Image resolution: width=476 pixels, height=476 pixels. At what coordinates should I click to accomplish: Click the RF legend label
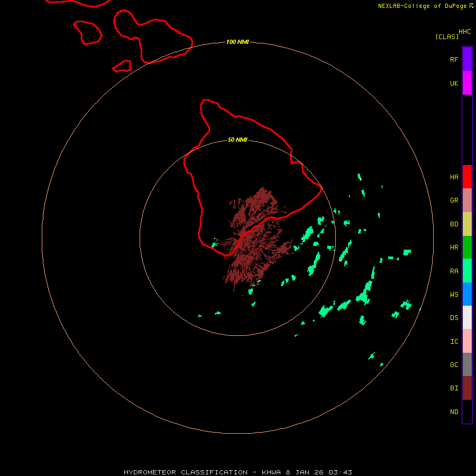(454, 59)
